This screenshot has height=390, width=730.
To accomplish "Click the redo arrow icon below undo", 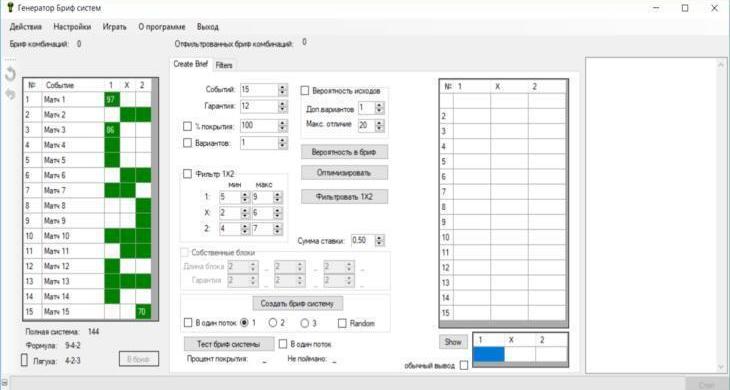I will coord(10,94).
